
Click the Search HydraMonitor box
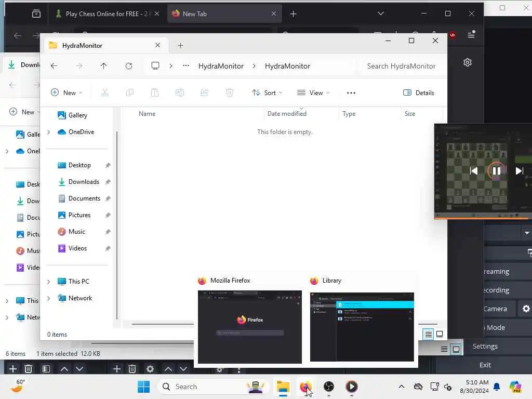click(401, 66)
